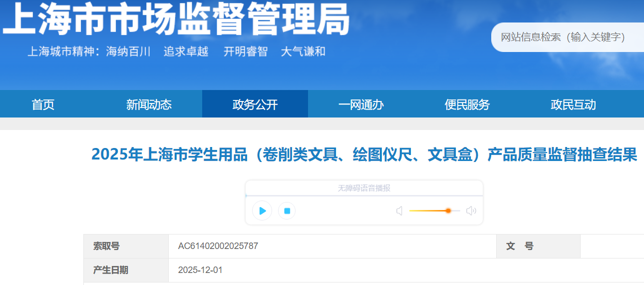The image size is (644, 285).
Task: Navigate to 便民服务
Action: pos(467,104)
